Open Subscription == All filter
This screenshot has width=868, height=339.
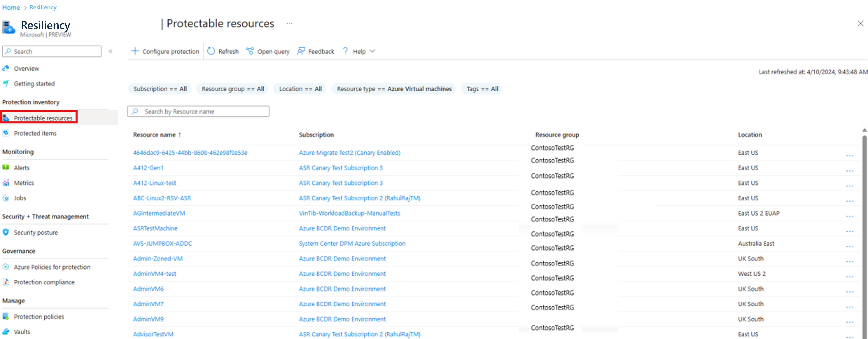[x=160, y=89]
